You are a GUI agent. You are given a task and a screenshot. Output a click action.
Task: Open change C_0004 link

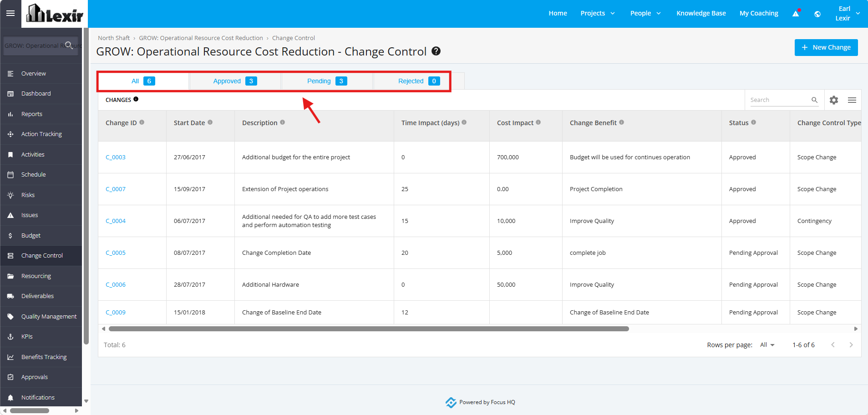[116, 221]
